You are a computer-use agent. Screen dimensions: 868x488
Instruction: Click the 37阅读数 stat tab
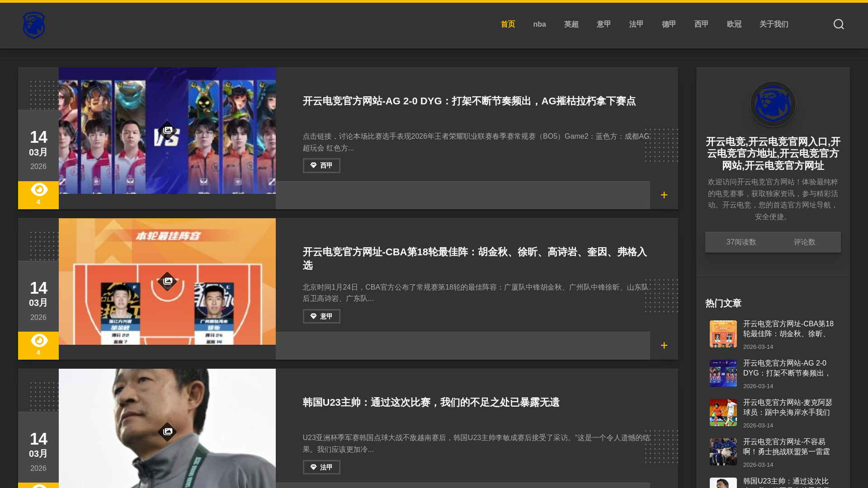[741, 242]
